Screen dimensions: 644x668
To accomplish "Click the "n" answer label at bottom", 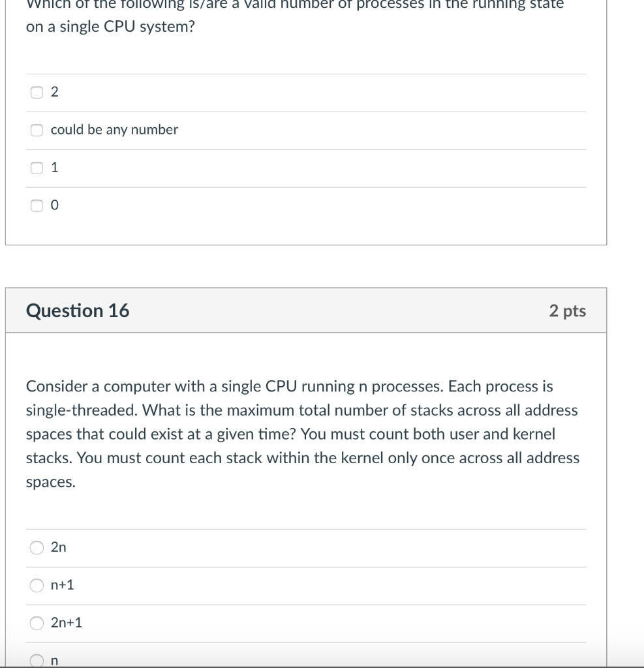I will [x=54, y=661].
